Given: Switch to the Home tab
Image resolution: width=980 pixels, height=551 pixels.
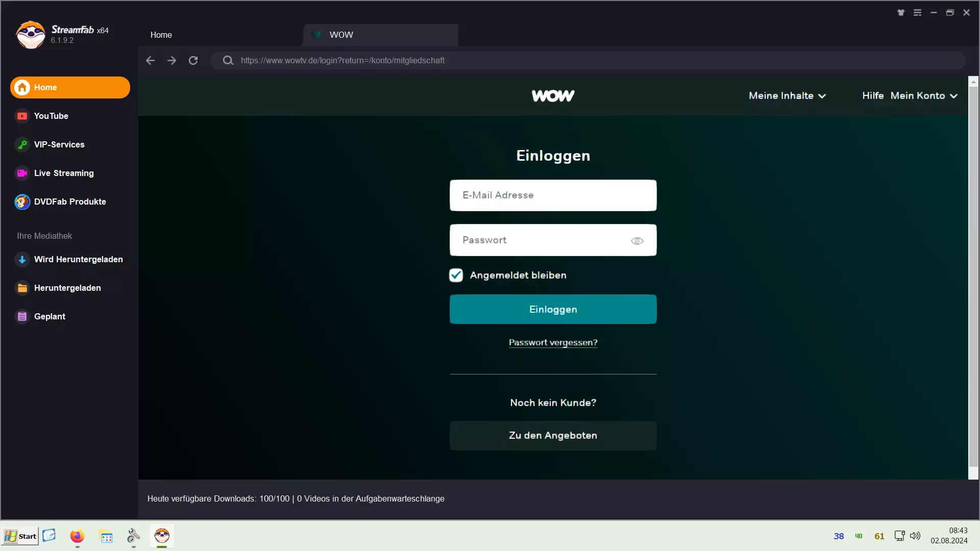Looking at the screenshot, I should coord(219,35).
